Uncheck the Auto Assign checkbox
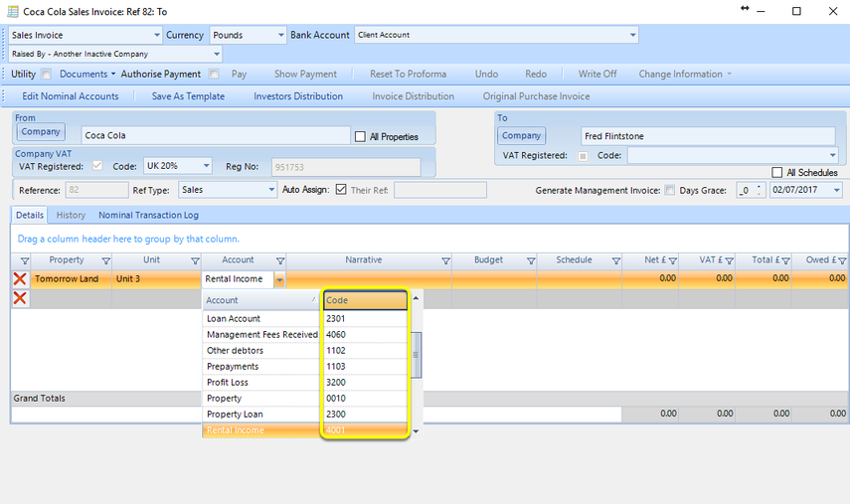This screenshot has height=504, width=850. point(341,190)
